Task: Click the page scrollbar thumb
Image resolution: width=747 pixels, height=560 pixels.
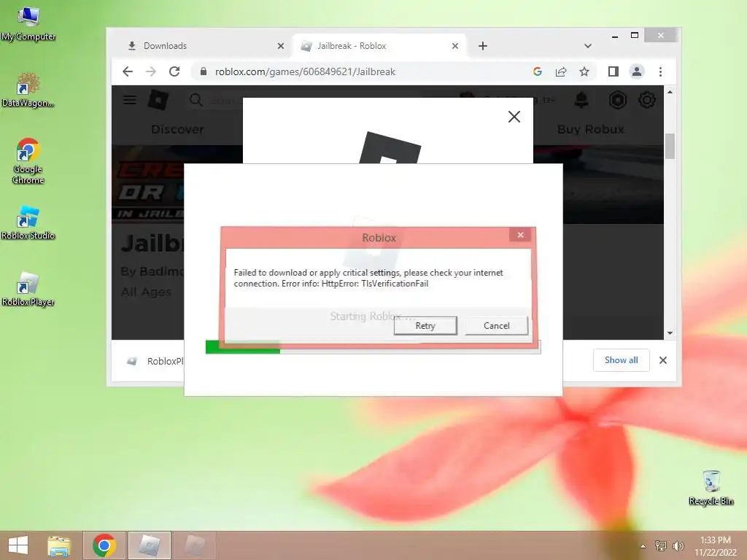Action: 670,146
